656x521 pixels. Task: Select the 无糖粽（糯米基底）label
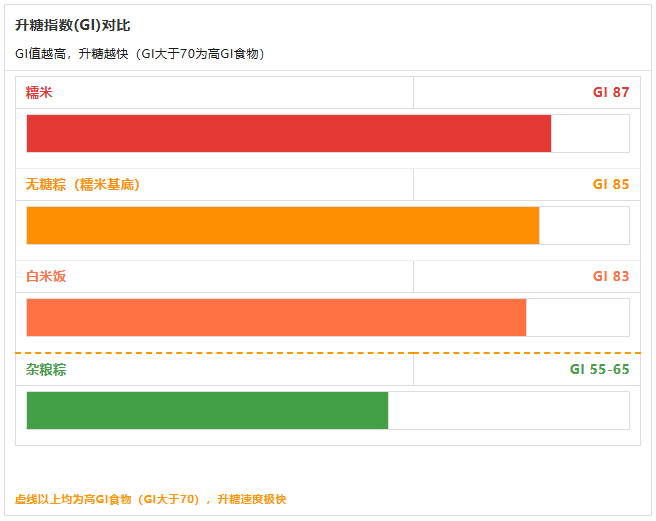click(82, 185)
